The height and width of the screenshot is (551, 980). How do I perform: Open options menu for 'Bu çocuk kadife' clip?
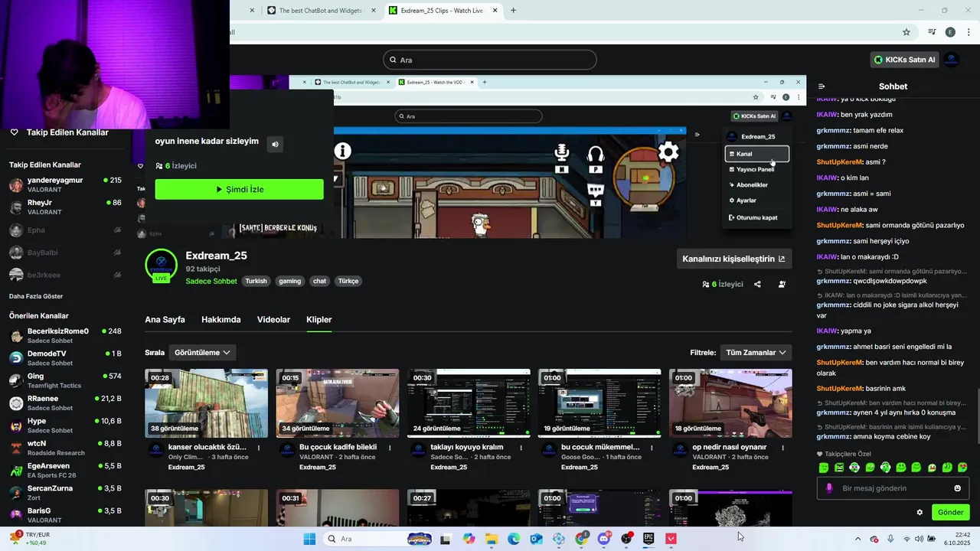tap(390, 448)
